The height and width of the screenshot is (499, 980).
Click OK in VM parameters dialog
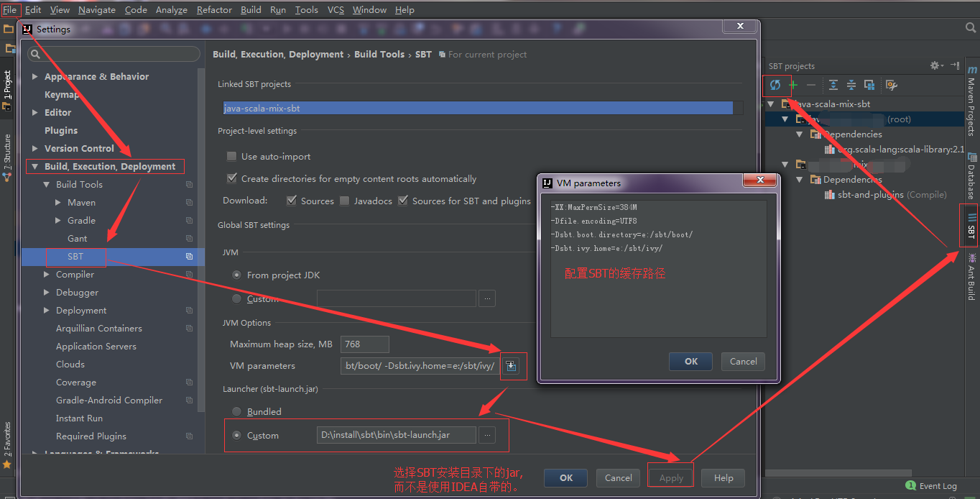click(x=690, y=362)
